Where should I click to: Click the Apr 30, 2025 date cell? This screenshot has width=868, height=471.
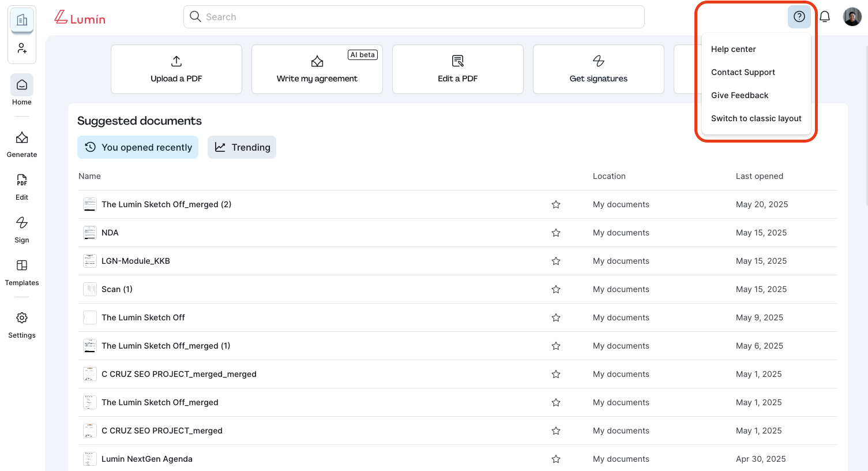761,459
